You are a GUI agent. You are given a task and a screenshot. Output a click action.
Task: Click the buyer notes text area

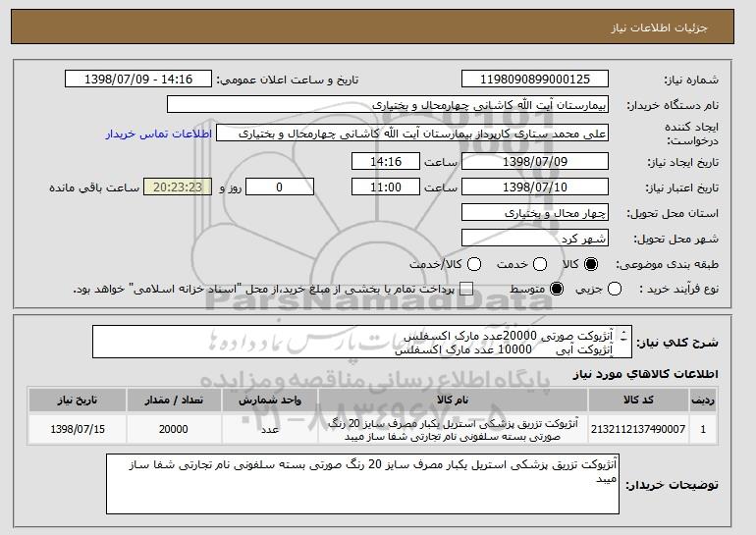[362, 484]
